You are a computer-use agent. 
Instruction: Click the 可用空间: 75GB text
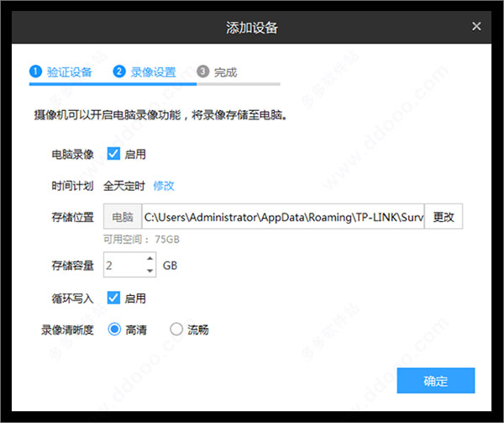coord(141,240)
